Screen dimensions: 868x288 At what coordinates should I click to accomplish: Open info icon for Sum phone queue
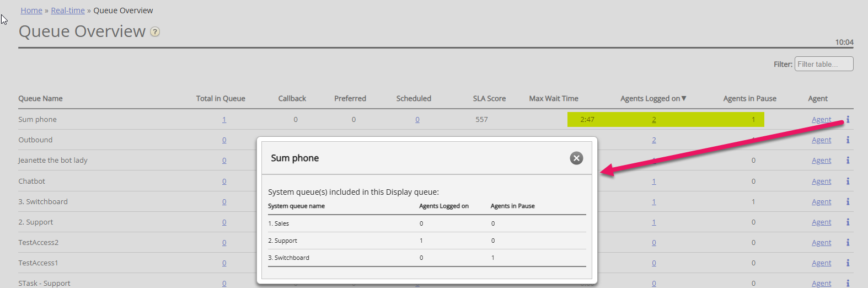pyautogui.click(x=848, y=119)
